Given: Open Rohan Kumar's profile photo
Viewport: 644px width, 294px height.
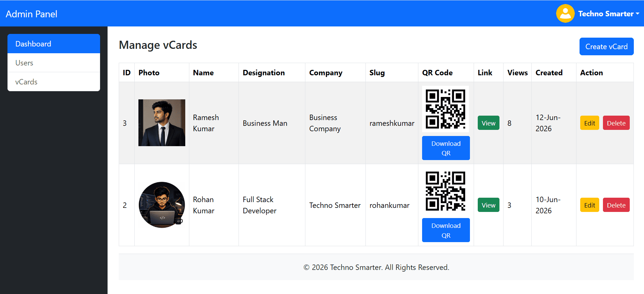Looking at the screenshot, I should 162,205.
